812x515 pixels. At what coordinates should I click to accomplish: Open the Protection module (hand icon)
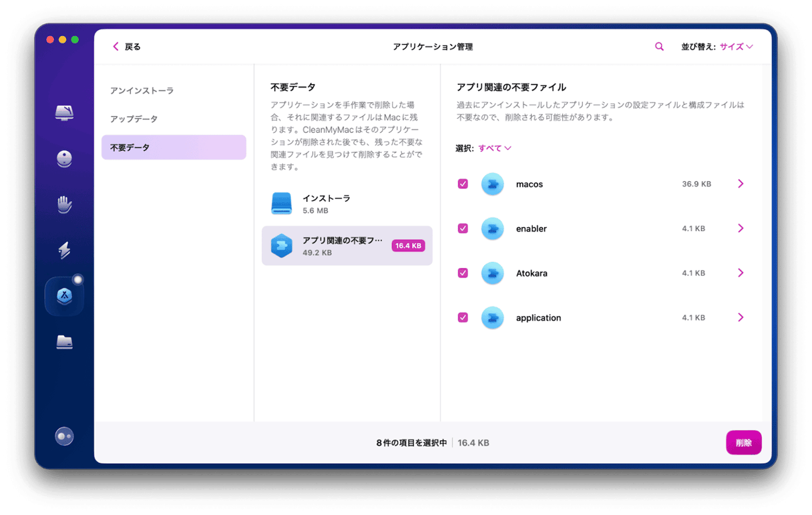pos(63,204)
